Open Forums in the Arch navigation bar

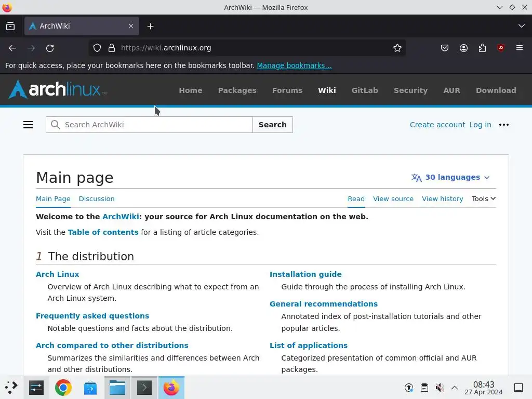(x=287, y=90)
